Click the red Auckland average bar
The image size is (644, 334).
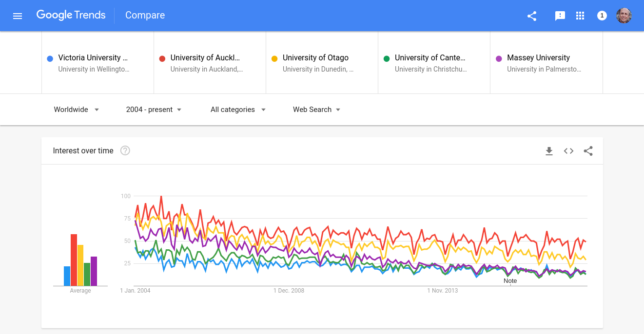[x=74, y=260]
